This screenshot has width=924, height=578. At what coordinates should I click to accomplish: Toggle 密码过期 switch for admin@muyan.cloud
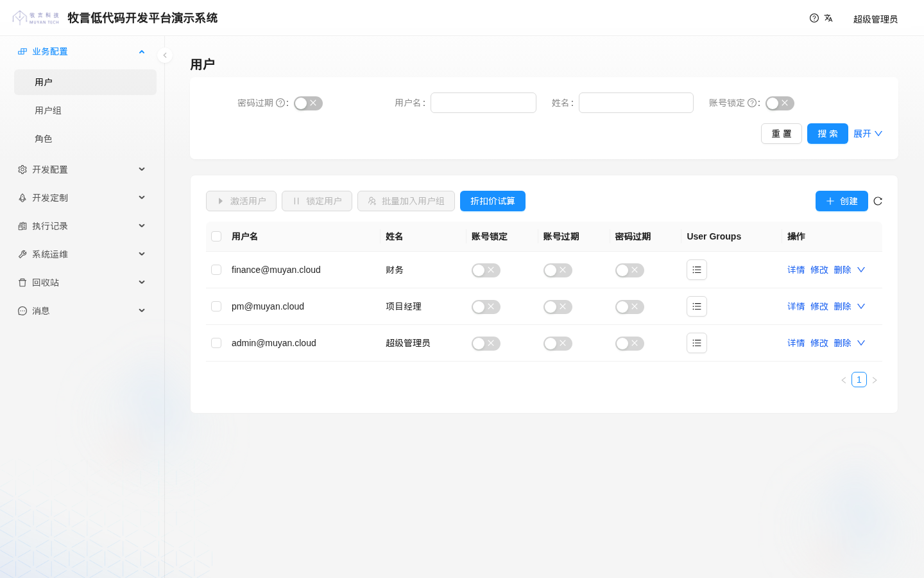[x=629, y=344]
